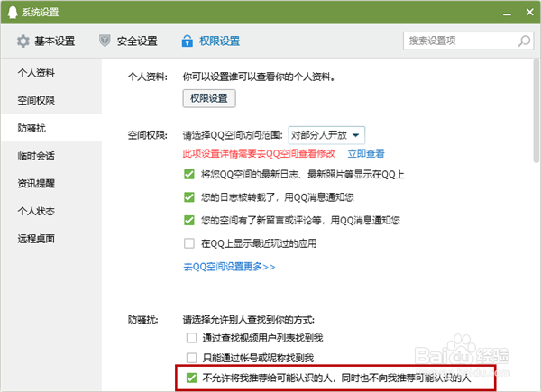Click the text 你可以设置谁可以查看你的个人资料。
Image resolution: width=541 pixels, height=392 pixels.
(259, 77)
